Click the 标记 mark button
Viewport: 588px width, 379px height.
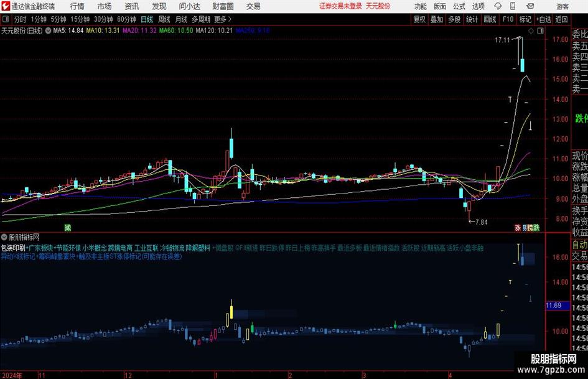pos(525,19)
